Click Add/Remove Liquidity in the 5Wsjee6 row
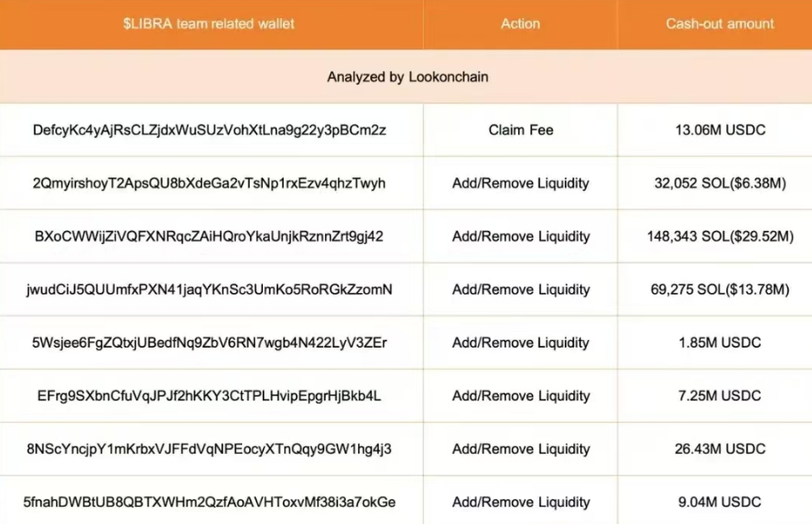This screenshot has height=524, width=812. click(521, 342)
